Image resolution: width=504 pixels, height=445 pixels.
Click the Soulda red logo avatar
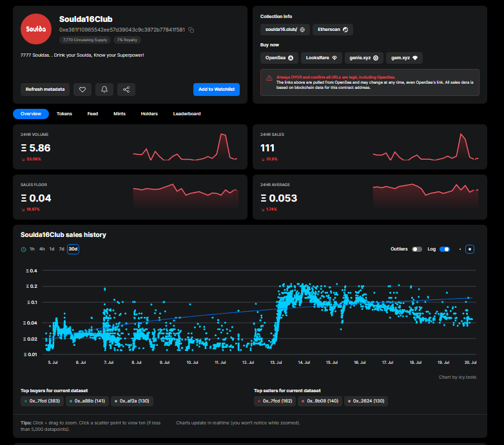click(36, 29)
